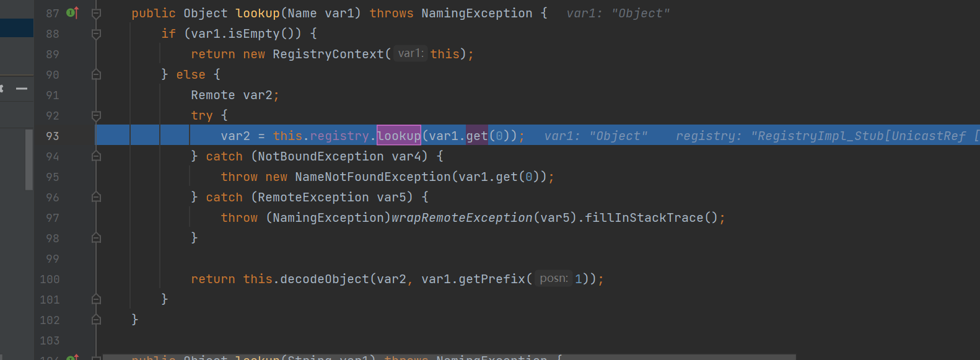
Task: Click 'isEmpty' call on line 88
Action: (x=254, y=33)
